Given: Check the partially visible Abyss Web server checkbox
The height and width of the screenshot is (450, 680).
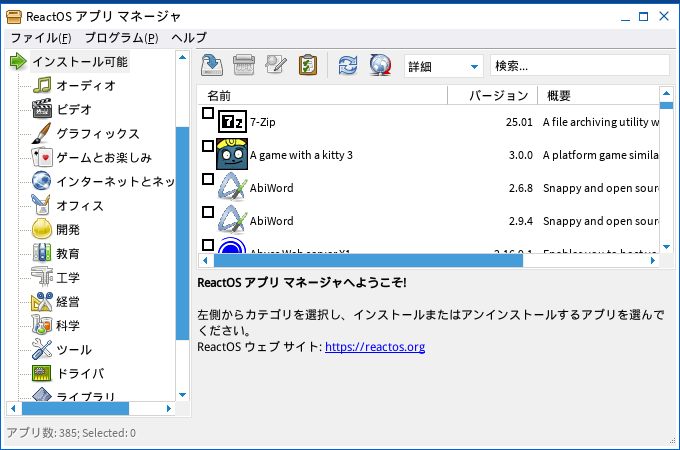Looking at the screenshot, I should pyautogui.click(x=208, y=245).
